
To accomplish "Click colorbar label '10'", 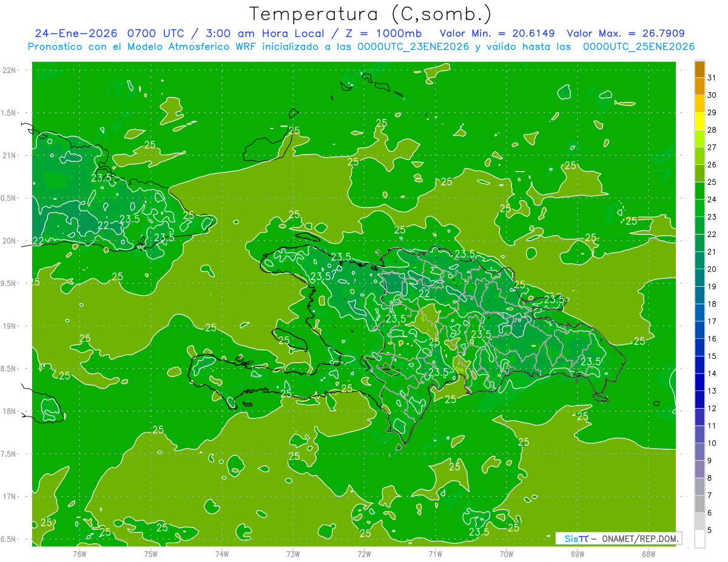I will point(712,443).
